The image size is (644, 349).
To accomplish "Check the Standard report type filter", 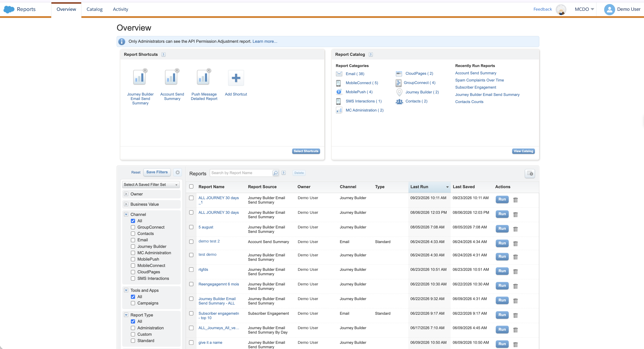I will [x=133, y=341].
